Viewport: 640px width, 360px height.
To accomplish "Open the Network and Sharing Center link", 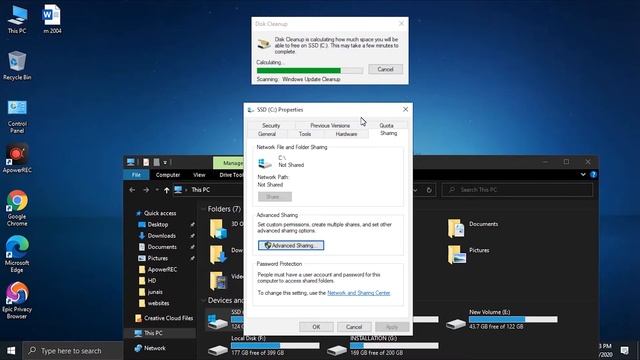I will point(359,293).
